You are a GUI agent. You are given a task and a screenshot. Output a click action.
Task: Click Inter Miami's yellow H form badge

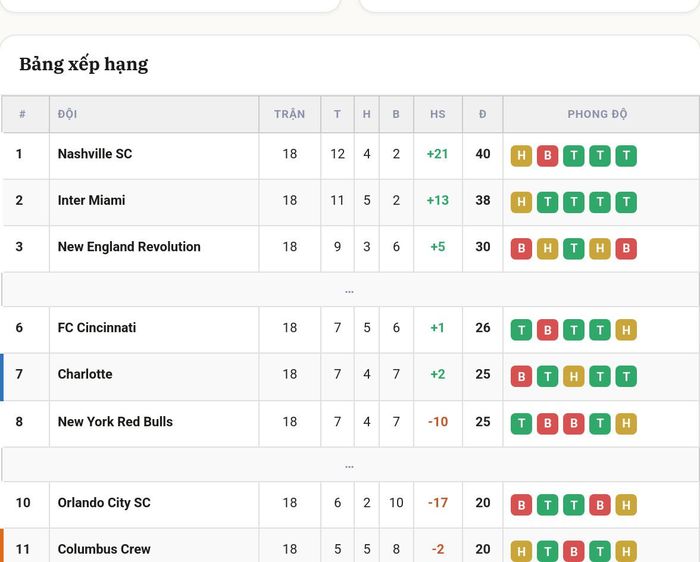tap(521, 202)
